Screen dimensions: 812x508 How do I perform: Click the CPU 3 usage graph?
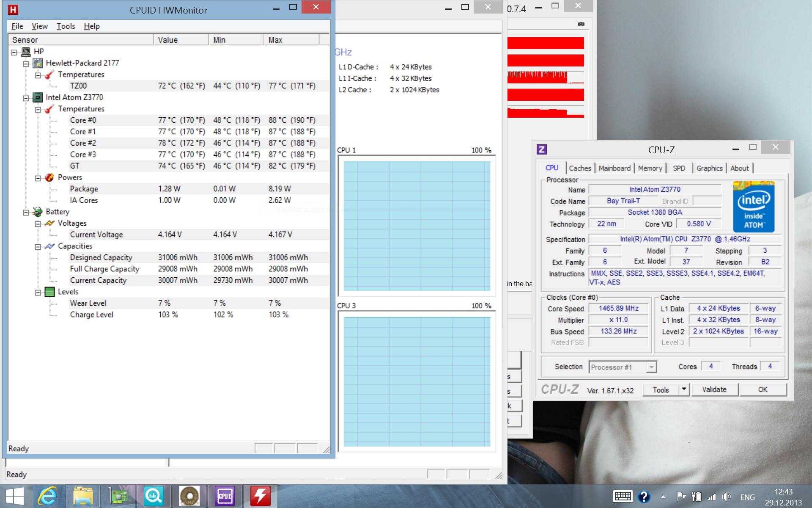pos(417,381)
